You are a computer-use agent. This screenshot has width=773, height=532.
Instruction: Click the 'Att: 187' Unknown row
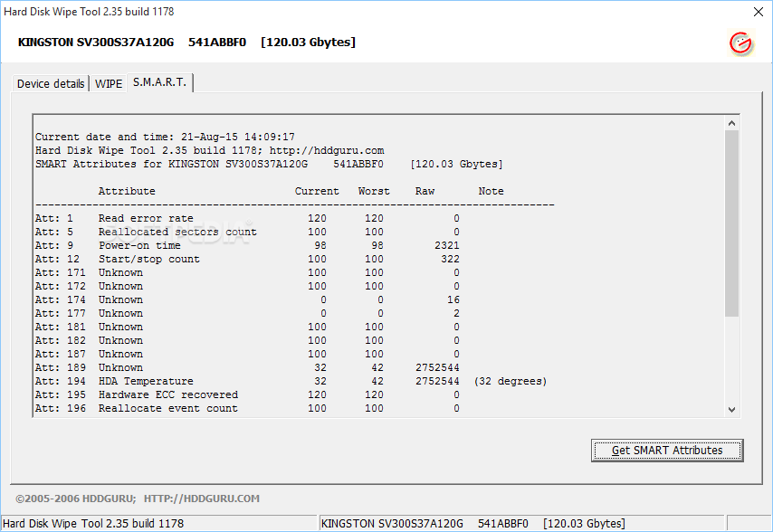pyautogui.click(x=247, y=354)
